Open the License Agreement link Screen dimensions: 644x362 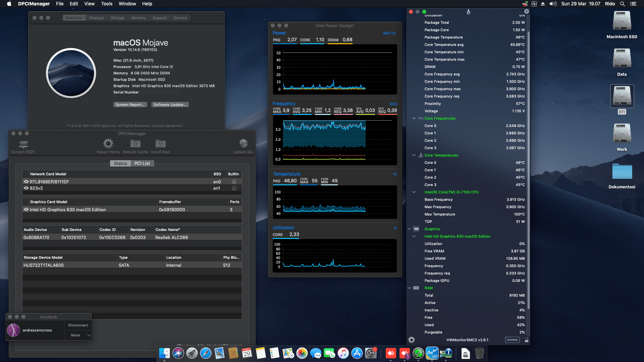[167, 126]
